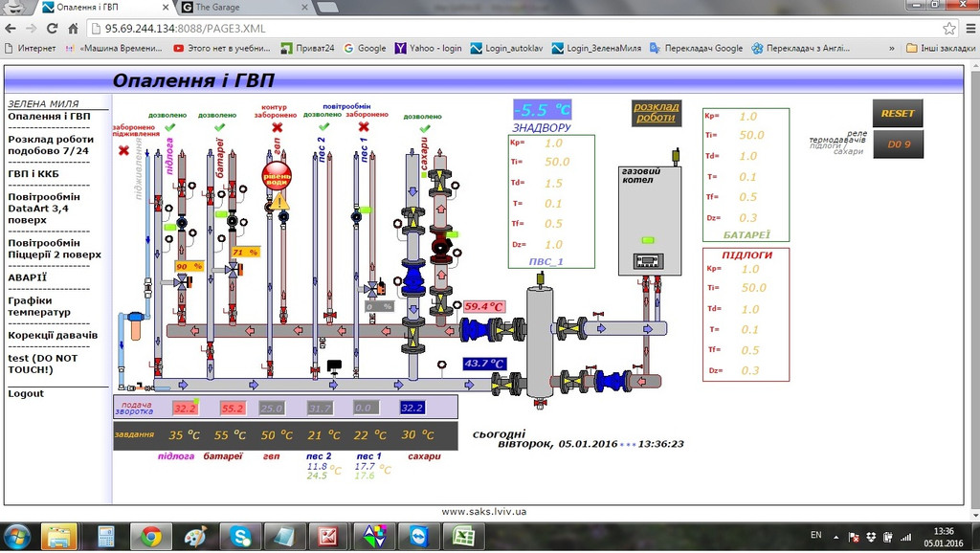Click the 50 °C гвп setpoint
Viewport: 980px width, 553px height.
click(277, 435)
